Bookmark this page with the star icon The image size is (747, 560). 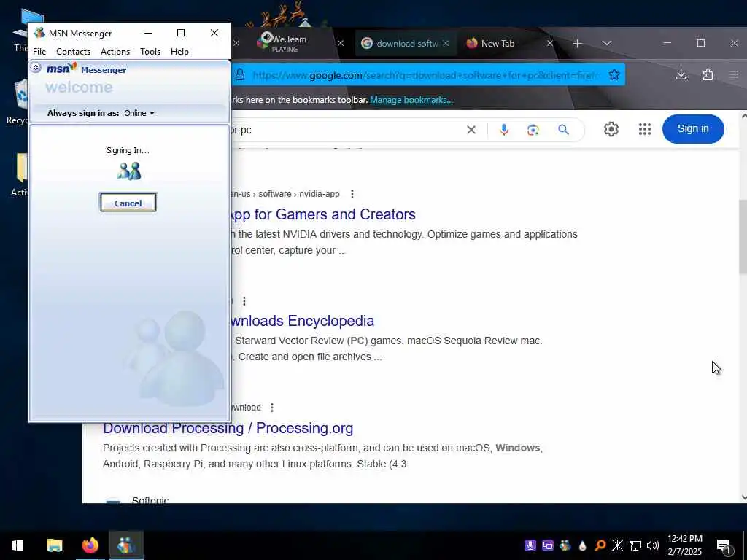[x=614, y=75]
